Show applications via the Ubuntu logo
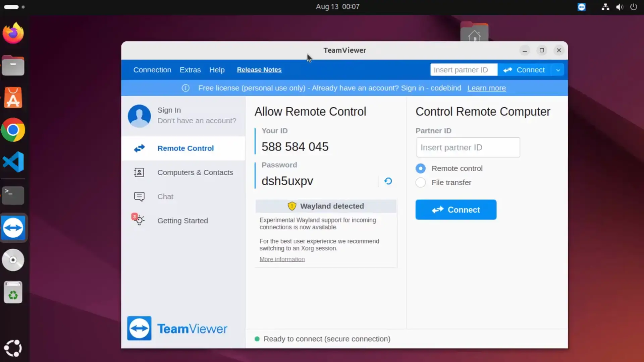Screen dimensions: 644x362 tap(13, 348)
